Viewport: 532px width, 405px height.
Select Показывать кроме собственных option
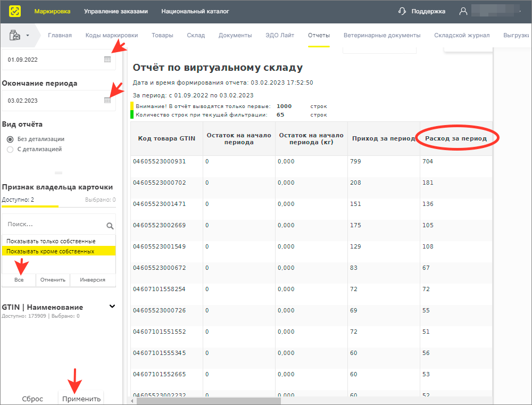pos(59,251)
